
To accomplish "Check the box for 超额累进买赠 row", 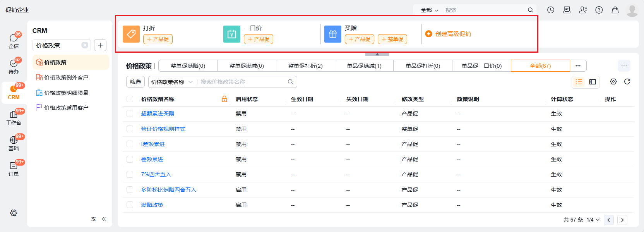I will point(130,113).
